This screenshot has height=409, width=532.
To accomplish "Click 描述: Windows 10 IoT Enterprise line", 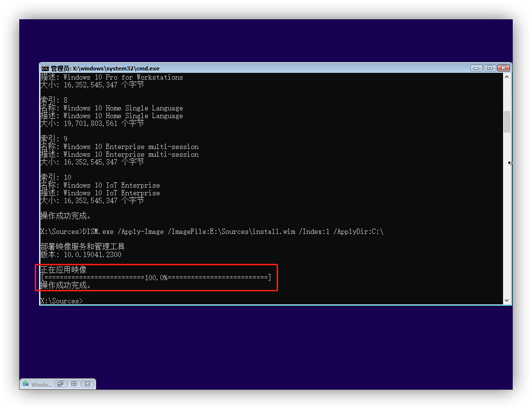I will [100, 193].
